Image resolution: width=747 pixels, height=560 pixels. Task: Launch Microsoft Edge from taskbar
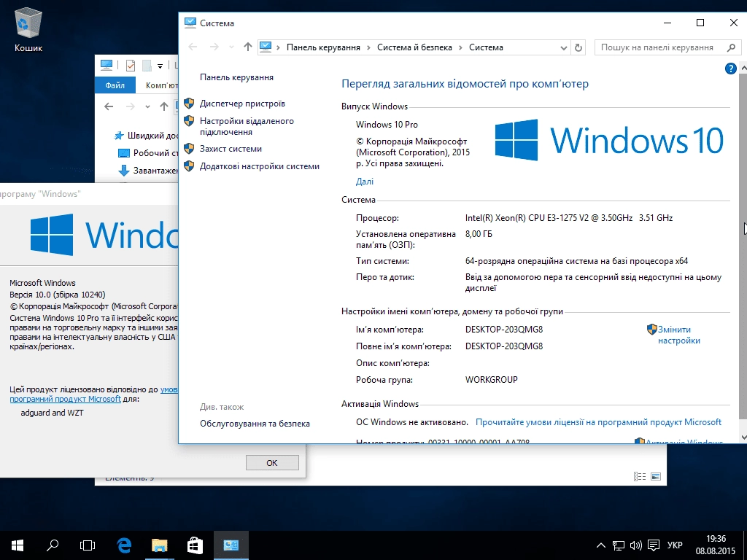124,545
